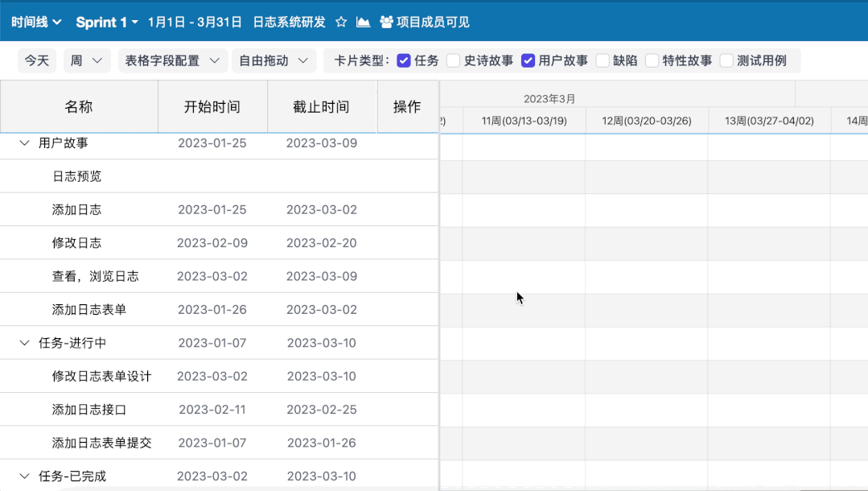Click the 2023年3月 month header
Screen dimensions: 868x491
(x=549, y=99)
